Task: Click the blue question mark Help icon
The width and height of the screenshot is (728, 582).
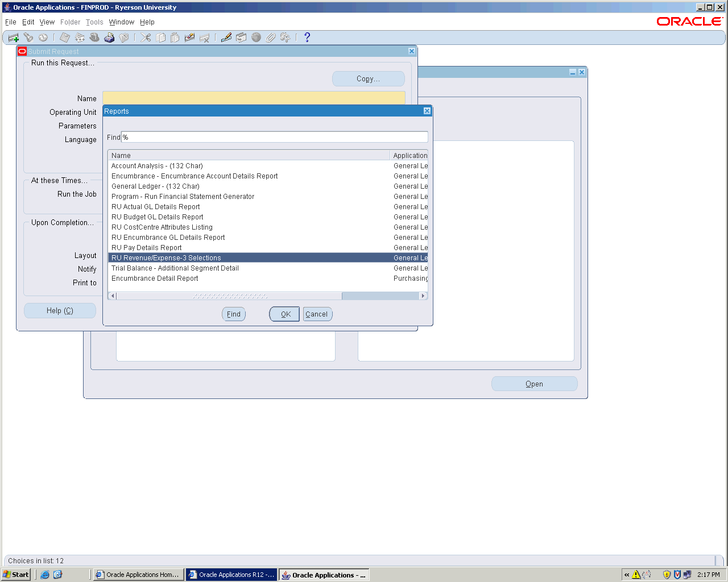Action: pyautogui.click(x=307, y=38)
